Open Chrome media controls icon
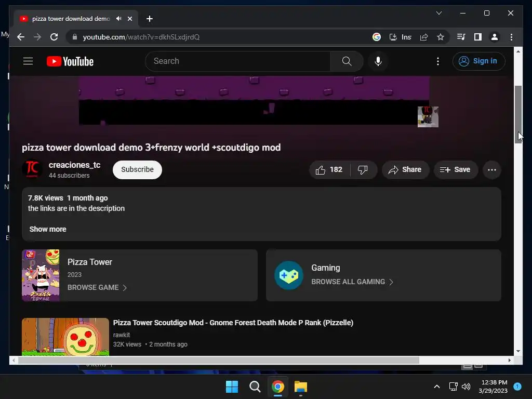Image resolution: width=532 pixels, height=399 pixels. pyautogui.click(x=461, y=37)
